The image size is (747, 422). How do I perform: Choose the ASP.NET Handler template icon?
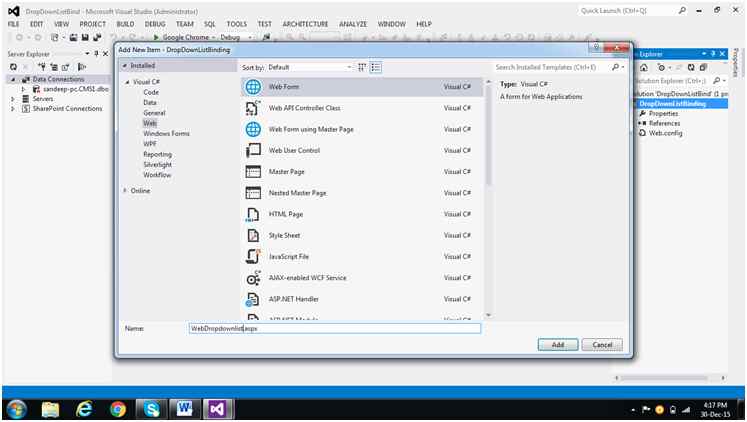click(x=253, y=299)
